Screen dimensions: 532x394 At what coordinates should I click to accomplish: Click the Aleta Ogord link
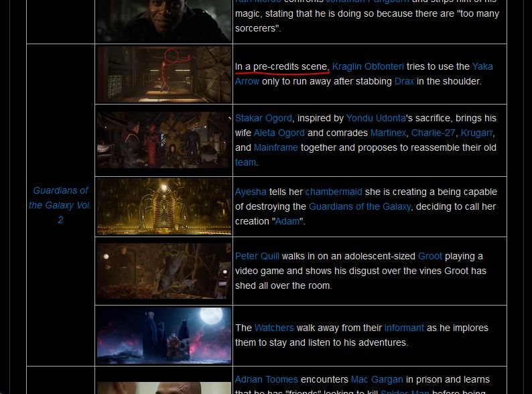278,133
